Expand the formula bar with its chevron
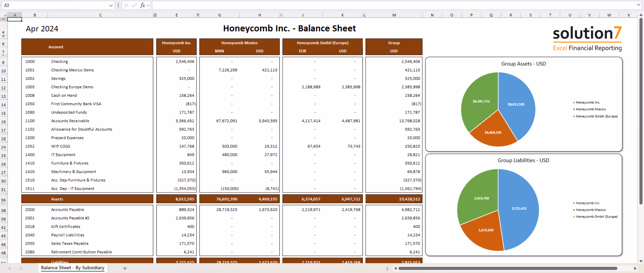Image resolution: width=644 pixels, height=273 pixels. 639,5
